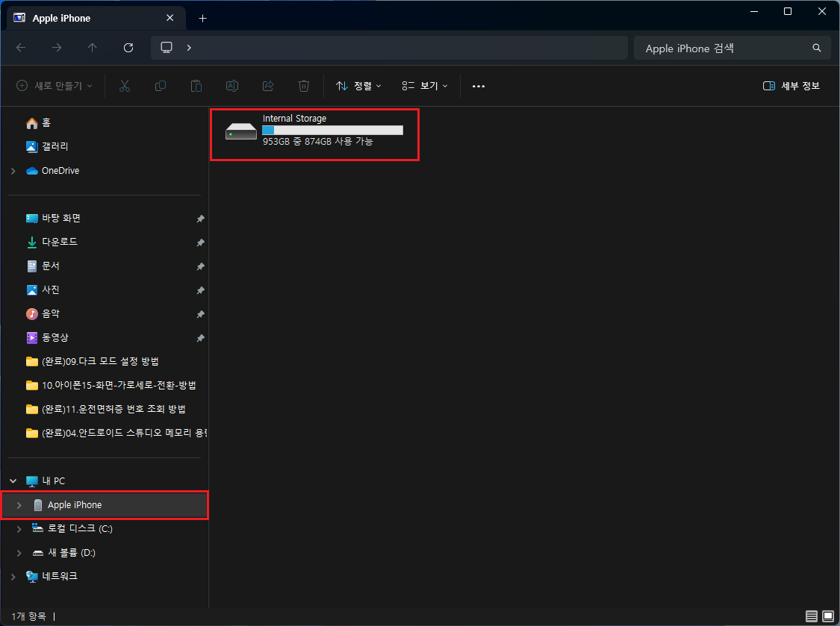Click the pin icon beside 다운로드

click(x=200, y=242)
